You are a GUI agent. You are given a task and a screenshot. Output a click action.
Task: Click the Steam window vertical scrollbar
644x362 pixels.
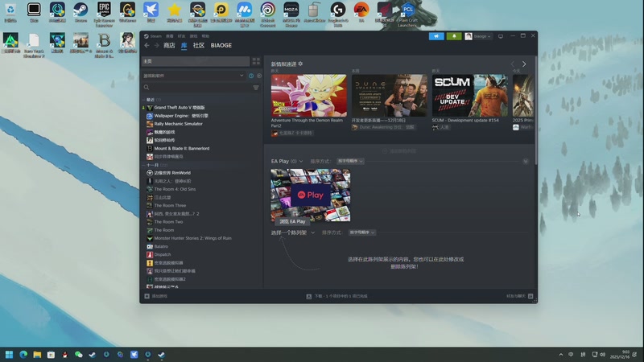535,111
